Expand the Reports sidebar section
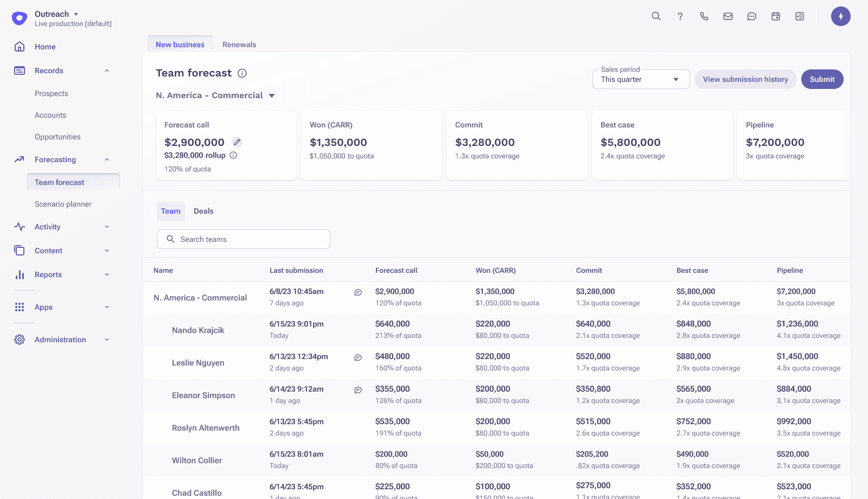The height and width of the screenshot is (499, 868). tap(107, 274)
